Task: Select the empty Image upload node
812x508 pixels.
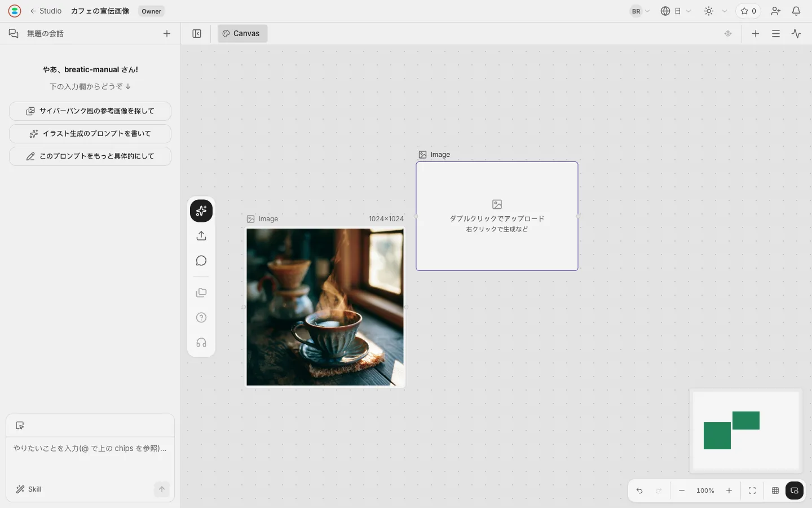Action: coord(497,216)
